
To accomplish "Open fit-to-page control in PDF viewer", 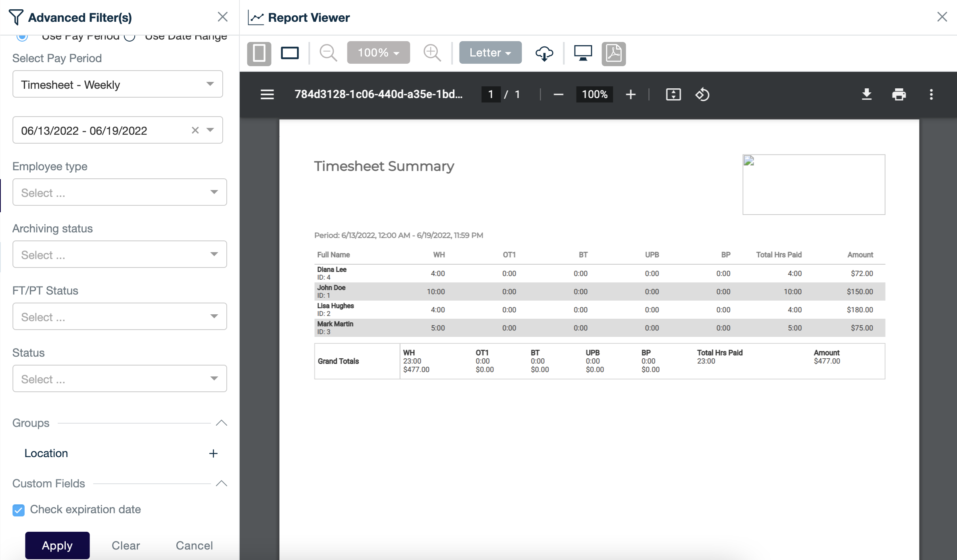I will 673,94.
